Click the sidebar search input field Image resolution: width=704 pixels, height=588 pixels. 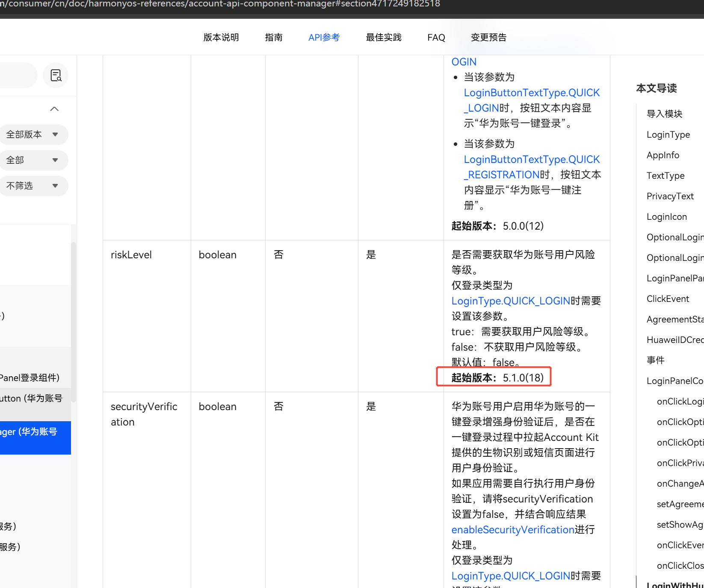pyautogui.click(x=18, y=75)
